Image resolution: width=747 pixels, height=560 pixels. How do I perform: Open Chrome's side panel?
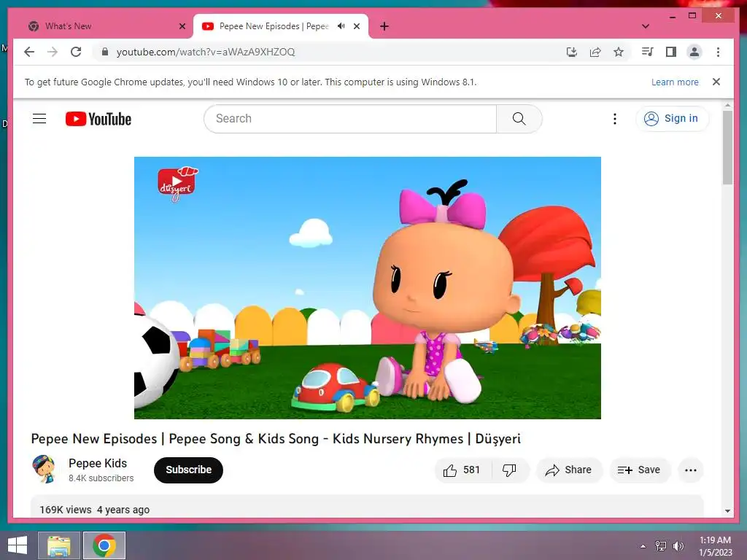click(671, 52)
